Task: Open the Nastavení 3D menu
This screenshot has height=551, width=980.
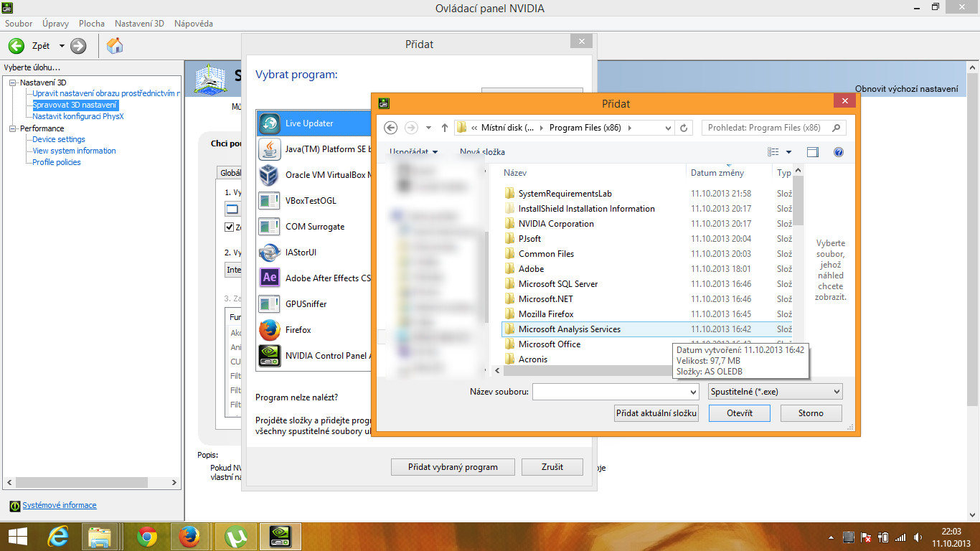Action: 139,24
